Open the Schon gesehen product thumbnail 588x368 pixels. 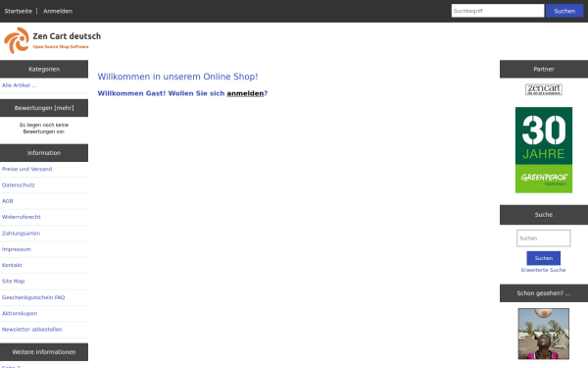tap(543, 334)
